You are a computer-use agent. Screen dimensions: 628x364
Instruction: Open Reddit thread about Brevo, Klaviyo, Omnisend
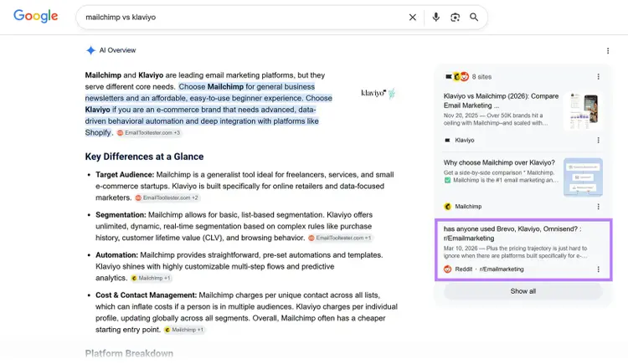512,233
